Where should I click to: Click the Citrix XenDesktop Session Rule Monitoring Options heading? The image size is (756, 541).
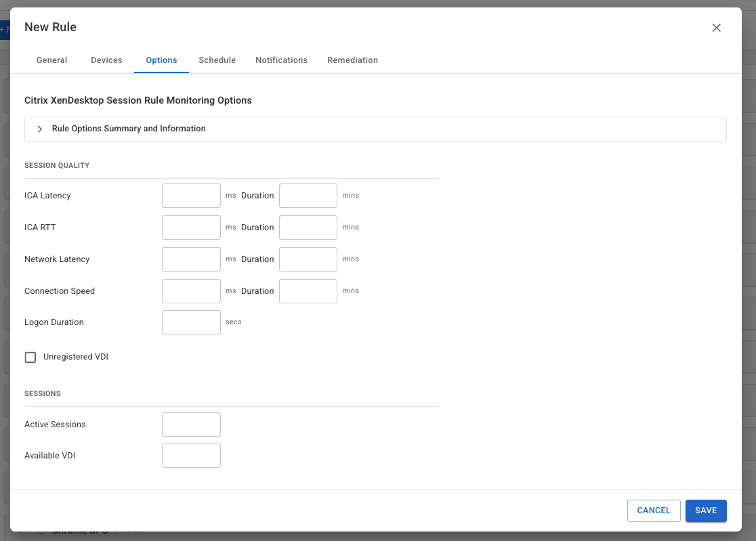point(138,100)
